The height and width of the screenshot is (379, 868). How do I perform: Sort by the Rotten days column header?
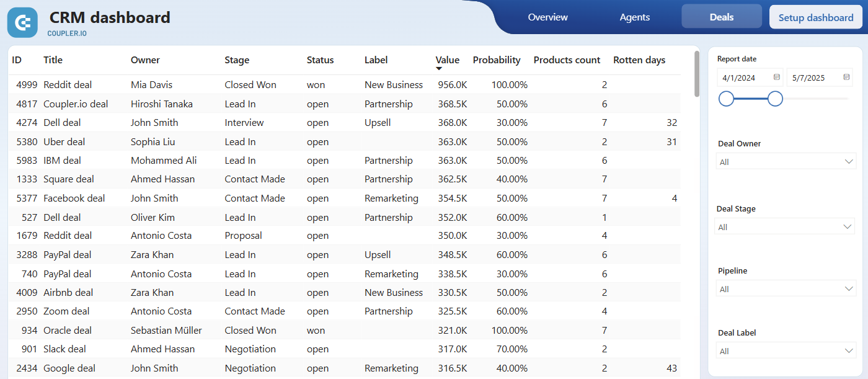click(x=639, y=60)
